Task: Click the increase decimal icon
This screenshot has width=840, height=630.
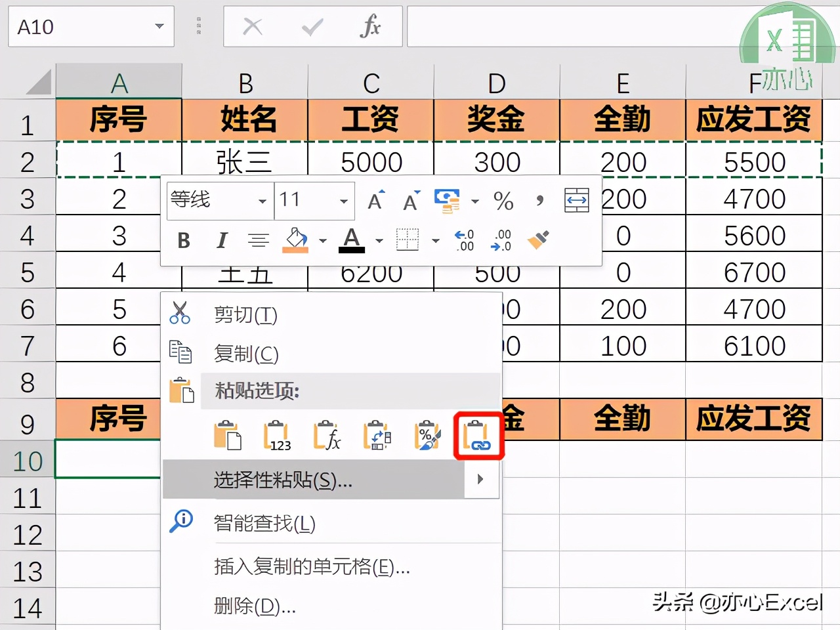Action: [x=463, y=241]
